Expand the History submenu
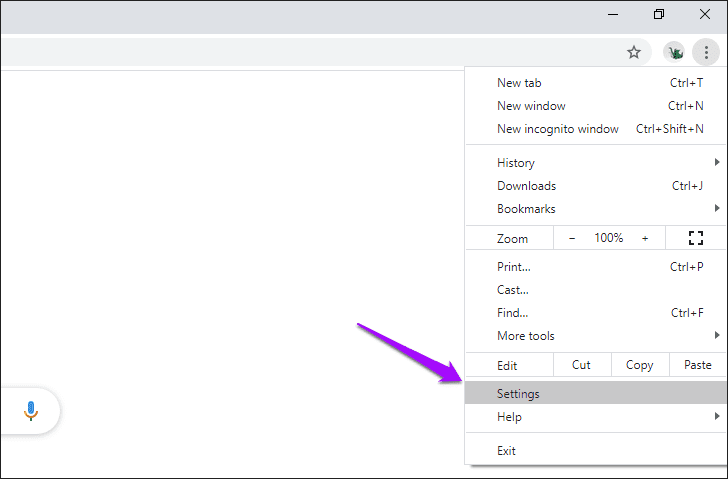 coord(596,163)
